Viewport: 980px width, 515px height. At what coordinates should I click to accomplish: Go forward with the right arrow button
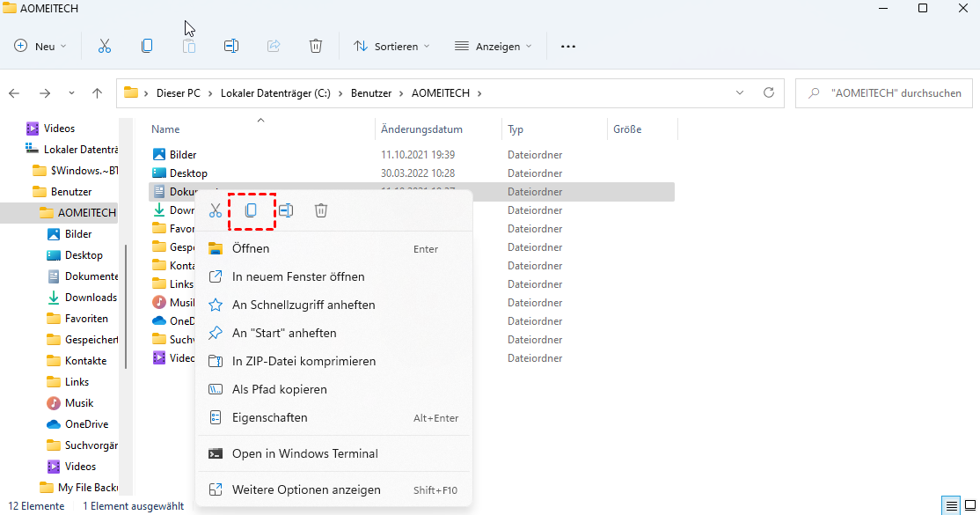click(45, 93)
